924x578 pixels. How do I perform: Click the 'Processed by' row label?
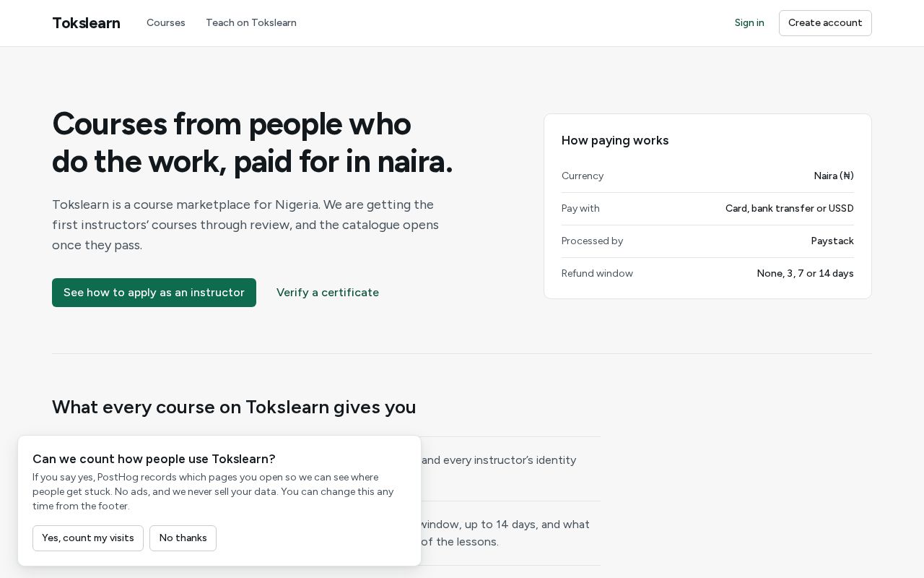point(592,241)
